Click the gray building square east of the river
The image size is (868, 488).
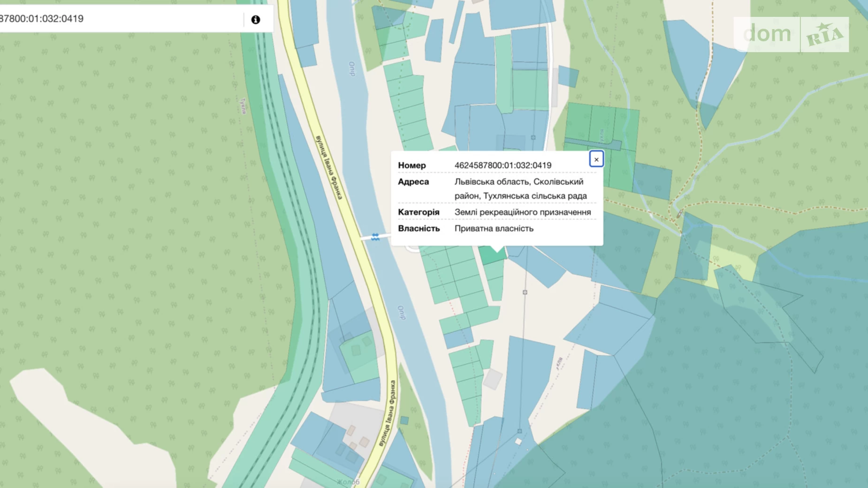click(x=493, y=379)
